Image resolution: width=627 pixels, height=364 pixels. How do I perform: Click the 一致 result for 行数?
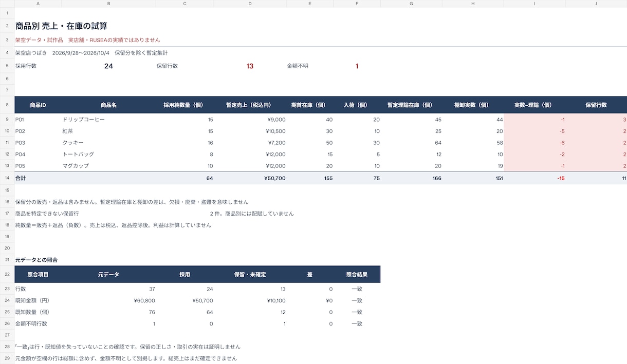357,289
